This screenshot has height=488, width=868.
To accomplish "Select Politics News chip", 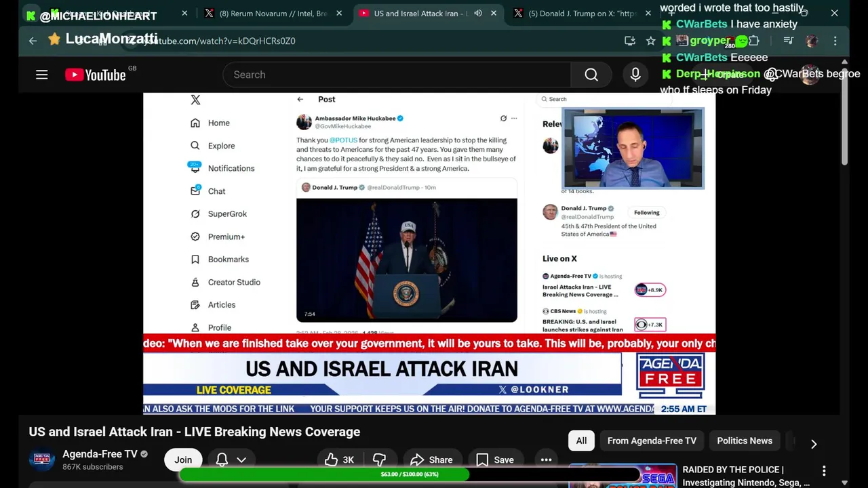I will coord(745,441).
